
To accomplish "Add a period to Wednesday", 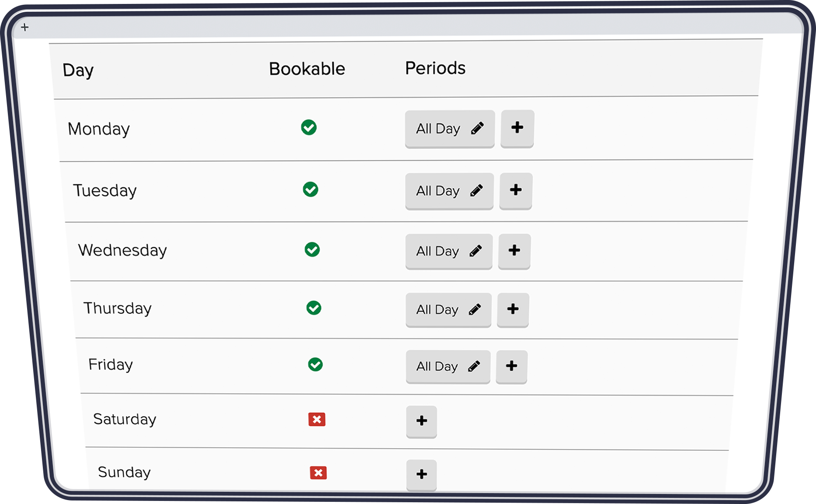I will click(514, 250).
